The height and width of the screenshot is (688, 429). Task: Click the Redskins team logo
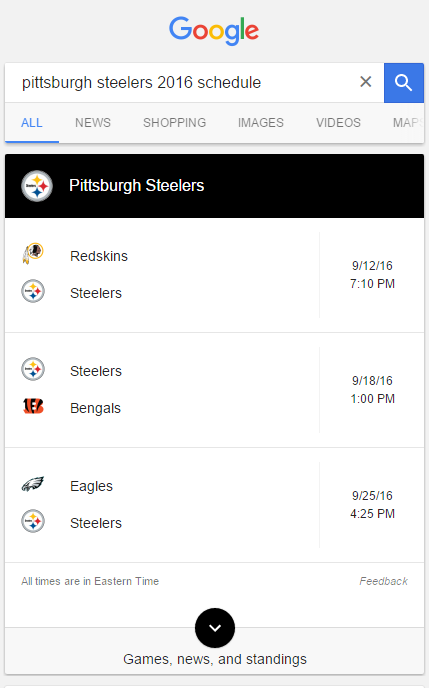point(33,254)
